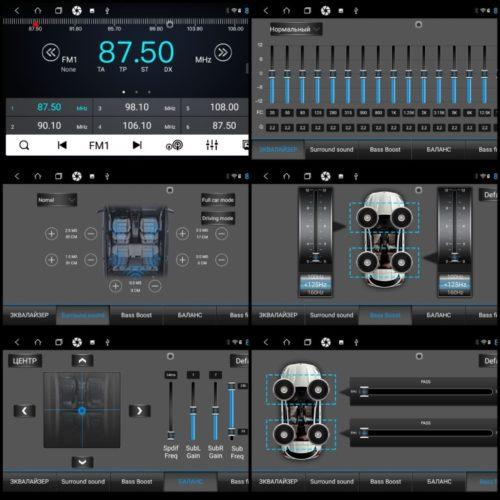Seek forward with double-right arrow on radio
This screenshot has width=500, height=500.
[223, 53]
